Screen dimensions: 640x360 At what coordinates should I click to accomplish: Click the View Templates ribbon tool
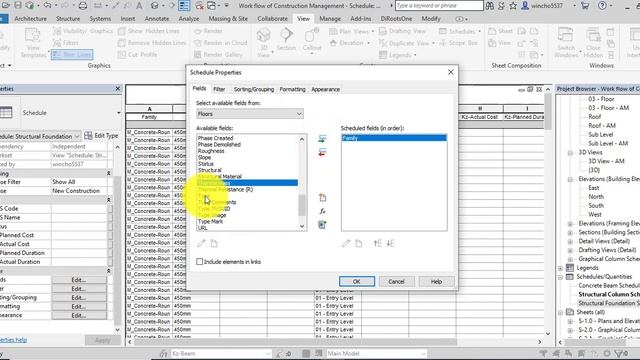[33, 42]
